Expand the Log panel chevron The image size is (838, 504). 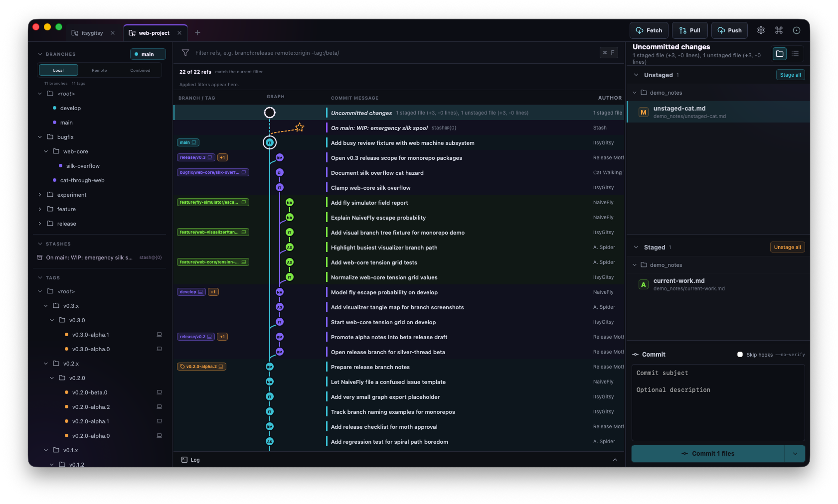pyautogui.click(x=615, y=460)
